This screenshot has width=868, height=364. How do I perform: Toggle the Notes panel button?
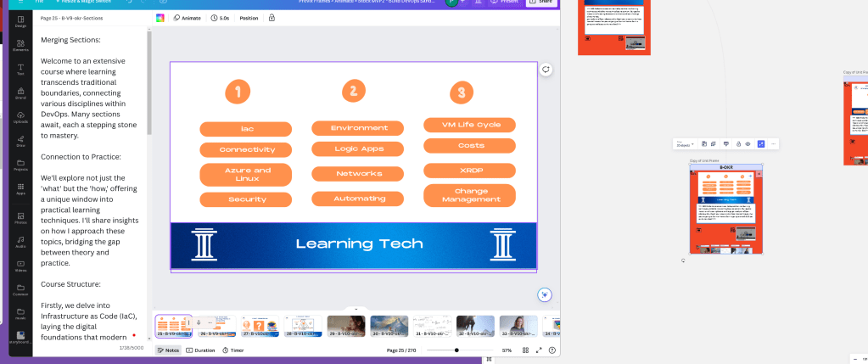click(x=168, y=350)
